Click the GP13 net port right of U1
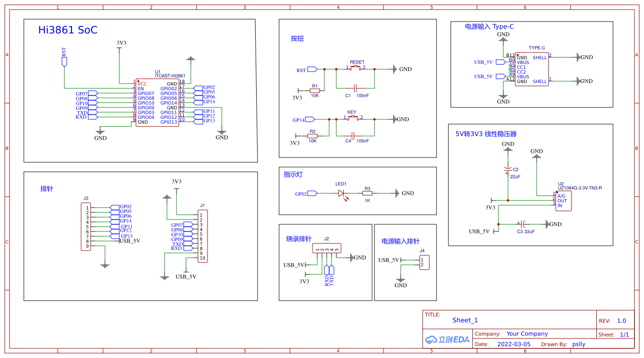 pyautogui.click(x=205, y=121)
